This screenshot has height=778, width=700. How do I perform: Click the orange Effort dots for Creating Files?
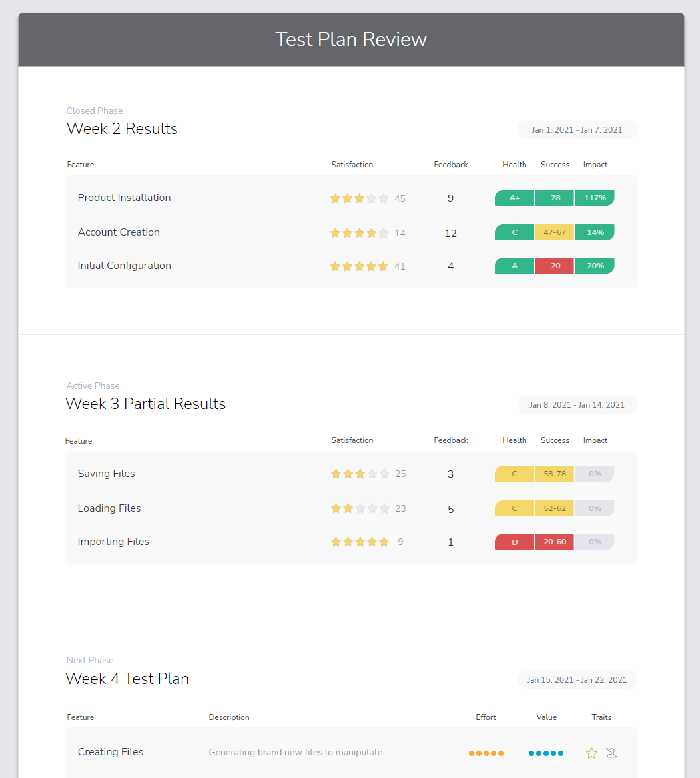coord(486,753)
